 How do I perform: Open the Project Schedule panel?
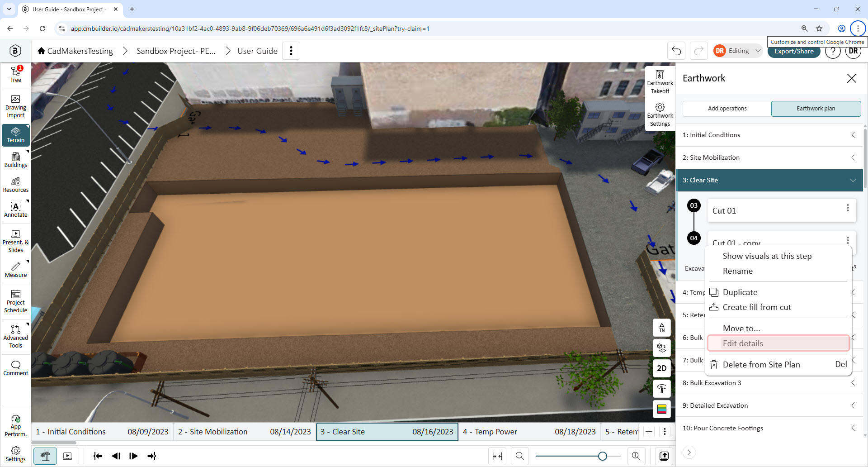coord(16,301)
